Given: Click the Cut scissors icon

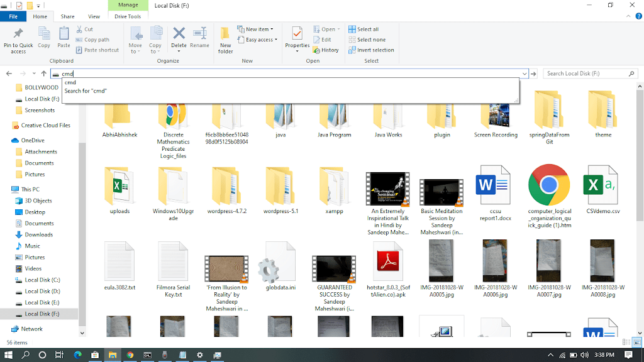Looking at the screenshot, I should [80, 29].
